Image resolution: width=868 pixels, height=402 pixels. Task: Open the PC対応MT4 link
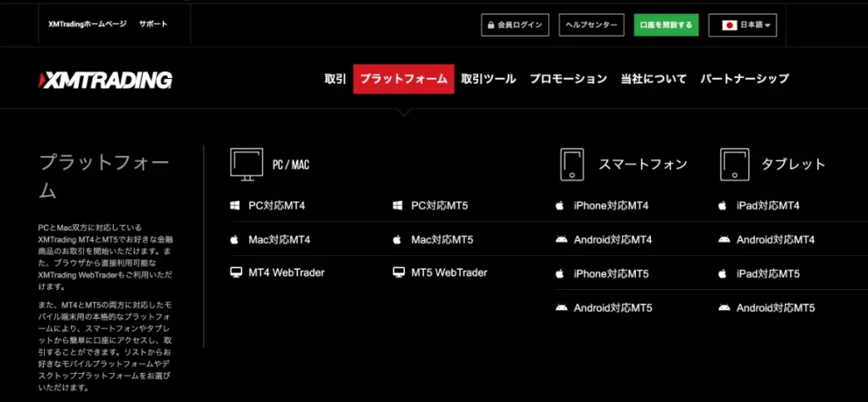277,206
